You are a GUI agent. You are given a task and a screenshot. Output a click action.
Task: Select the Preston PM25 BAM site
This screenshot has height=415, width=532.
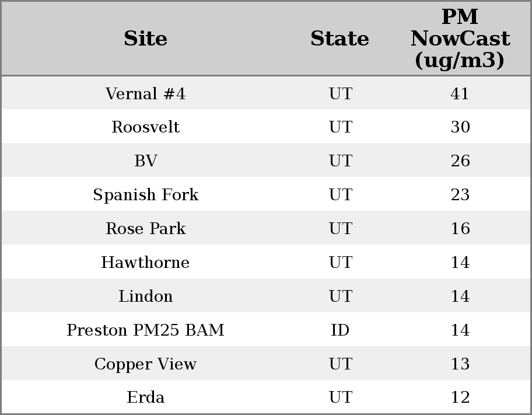point(145,330)
